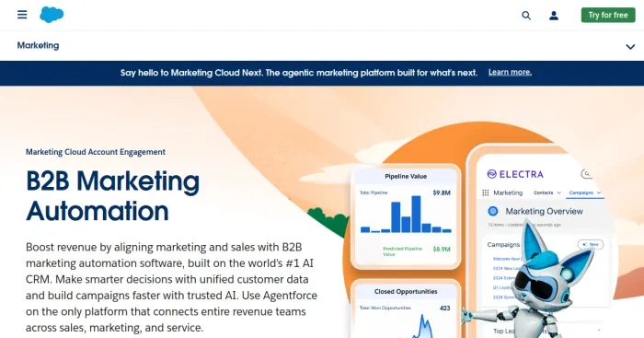
Task: Click the search icon in the Electra mockup
Action: point(587,174)
